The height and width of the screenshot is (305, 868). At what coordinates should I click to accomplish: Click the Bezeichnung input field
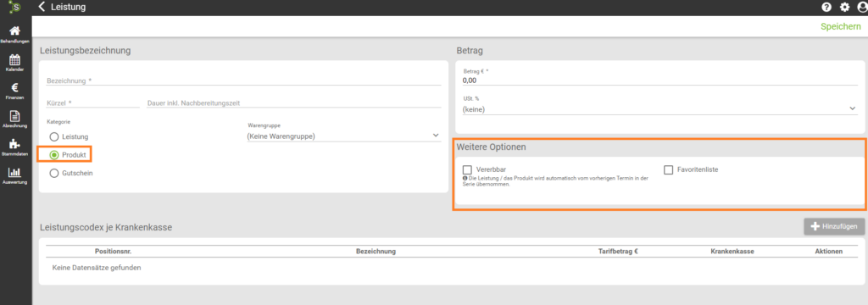244,80
